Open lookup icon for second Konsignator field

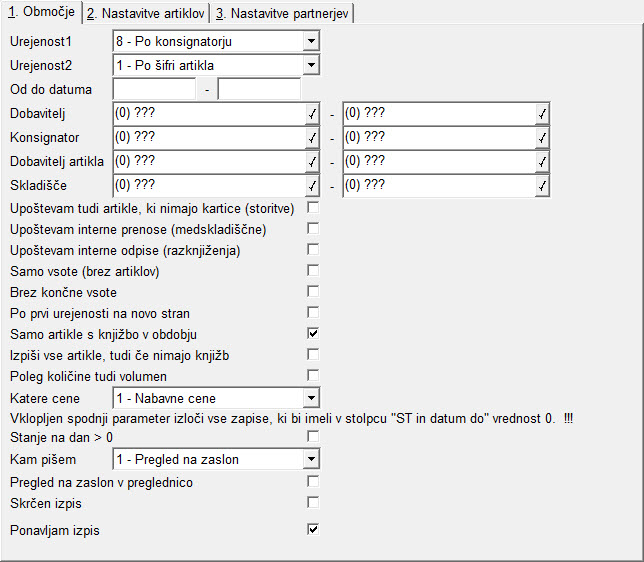(542, 138)
